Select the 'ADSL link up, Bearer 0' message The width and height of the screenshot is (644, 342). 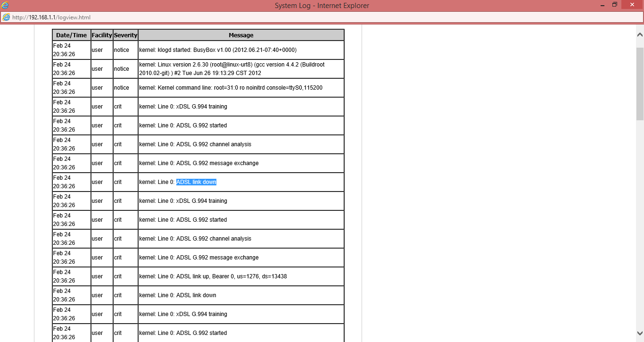[x=213, y=276]
